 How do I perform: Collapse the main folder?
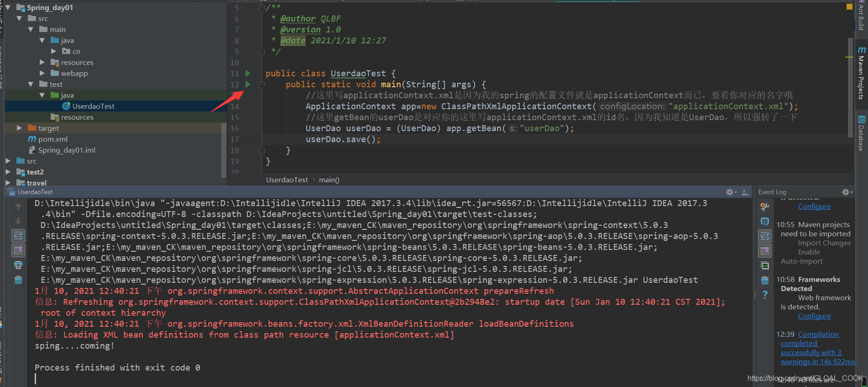31,29
